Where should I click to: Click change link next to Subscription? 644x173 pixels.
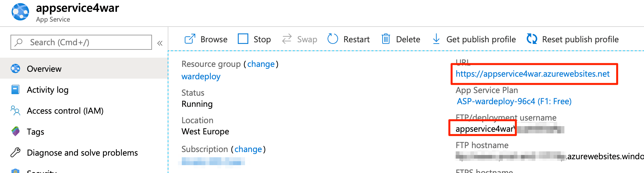(248, 149)
